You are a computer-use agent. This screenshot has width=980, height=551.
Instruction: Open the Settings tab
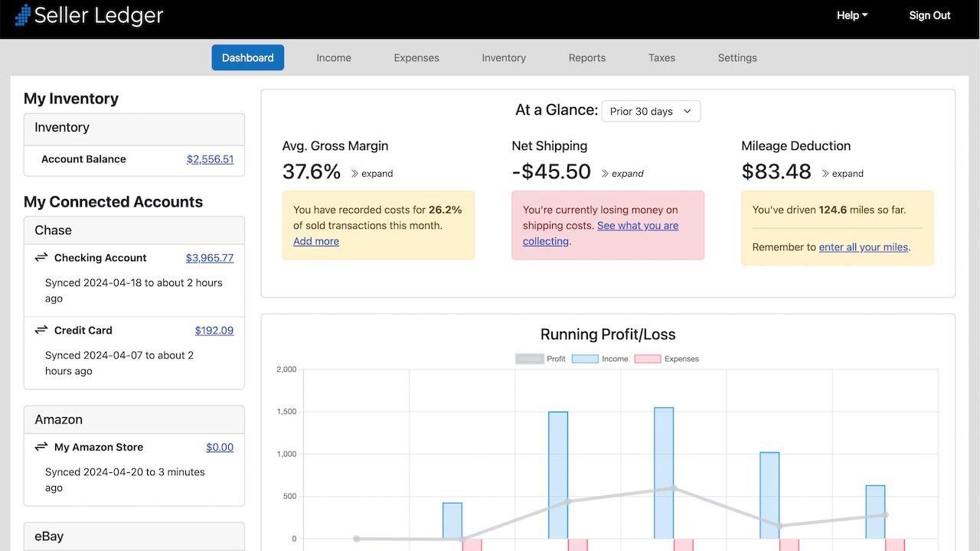click(737, 57)
